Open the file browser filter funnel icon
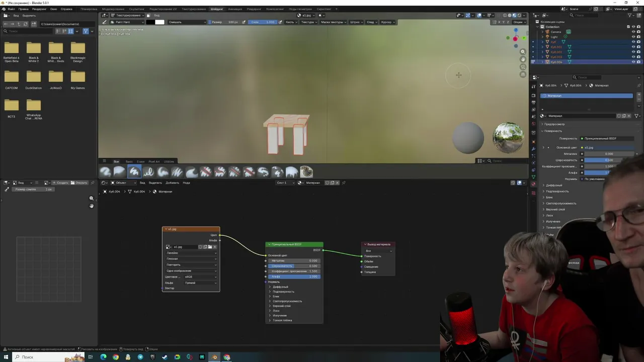The width and height of the screenshot is (644, 362). coord(86,31)
